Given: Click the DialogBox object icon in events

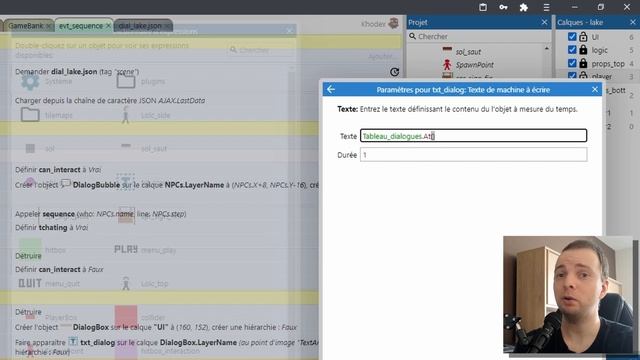Looking at the screenshot, I should pyautogui.click(x=66, y=327).
